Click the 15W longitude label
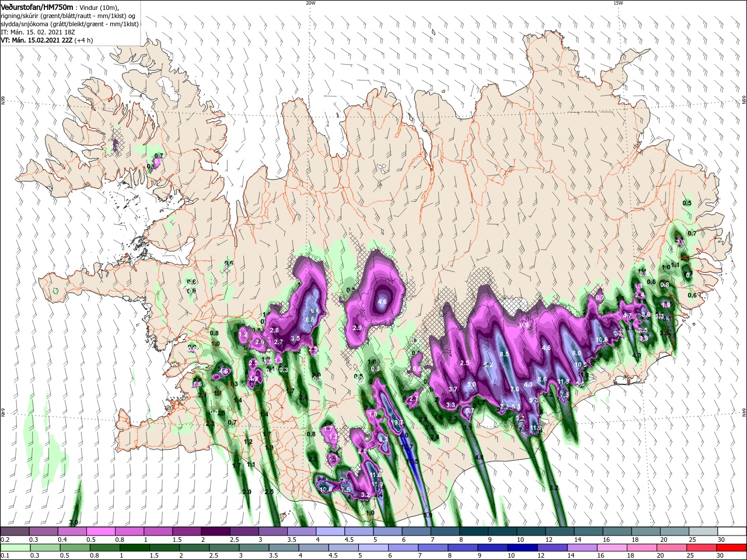Viewport: 747px width, 560px height. (618, 3)
